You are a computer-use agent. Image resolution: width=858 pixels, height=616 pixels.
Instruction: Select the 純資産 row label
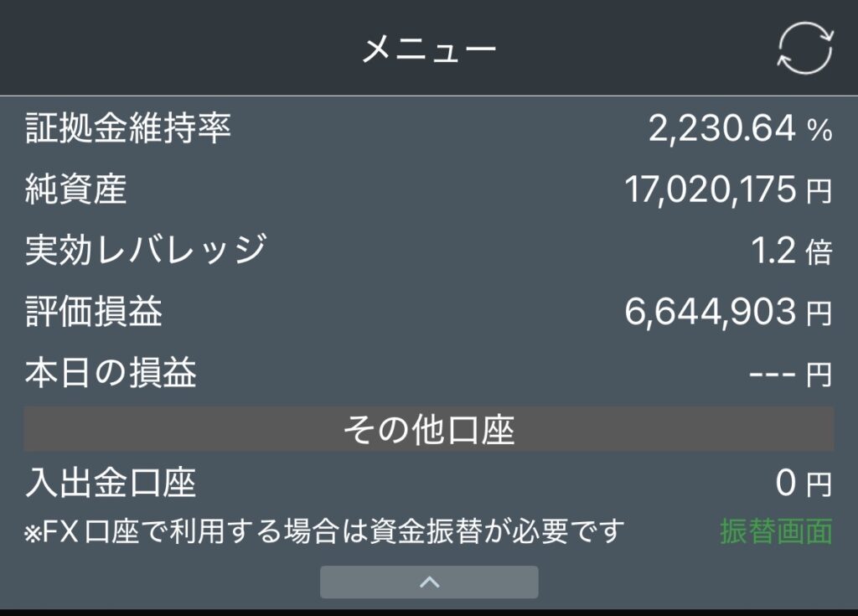coord(75,190)
